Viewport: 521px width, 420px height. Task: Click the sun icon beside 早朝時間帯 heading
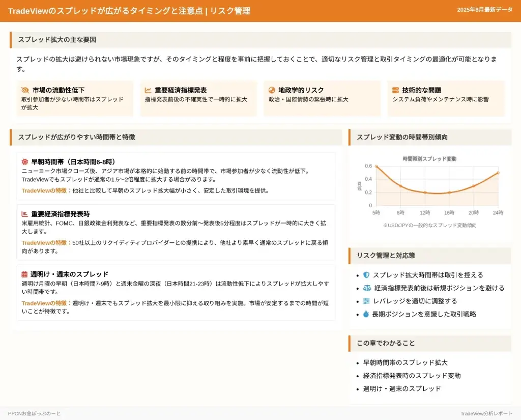pyautogui.click(x=25, y=162)
